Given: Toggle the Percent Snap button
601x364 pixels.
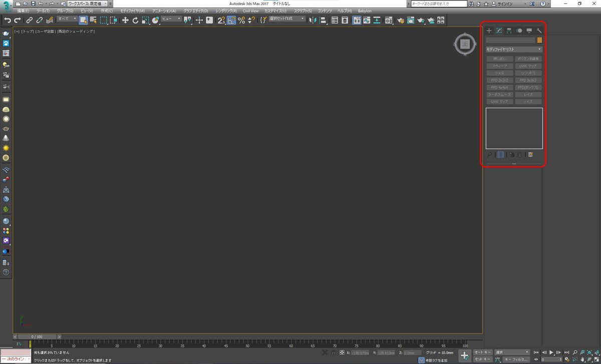Looking at the screenshot, I should [241, 21].
